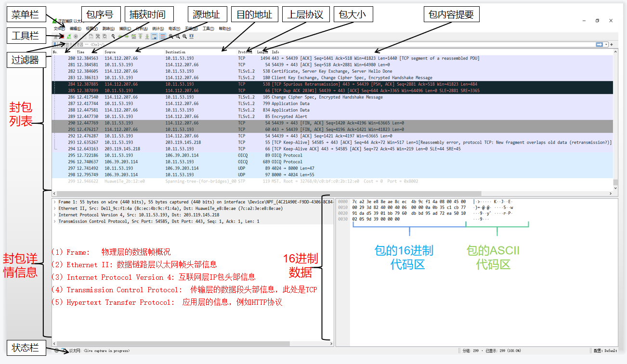Open the expert information icon in status bar
This screenshot has height=364, width=627.
[56, 351]
